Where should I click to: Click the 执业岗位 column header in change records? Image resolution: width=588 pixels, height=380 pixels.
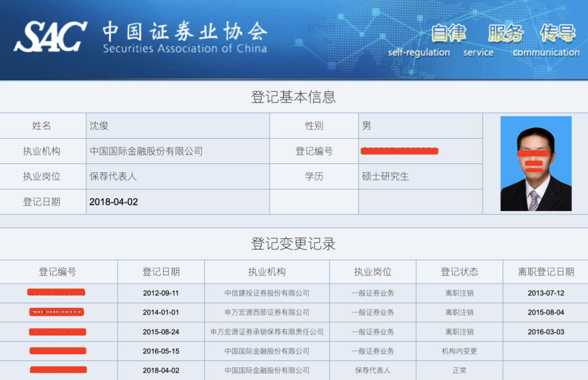[373, 272]
